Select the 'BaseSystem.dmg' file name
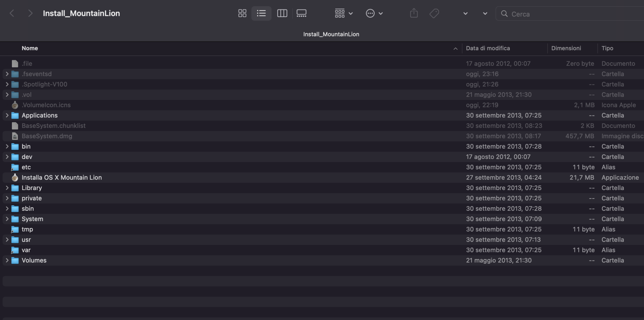 point(47,136)
